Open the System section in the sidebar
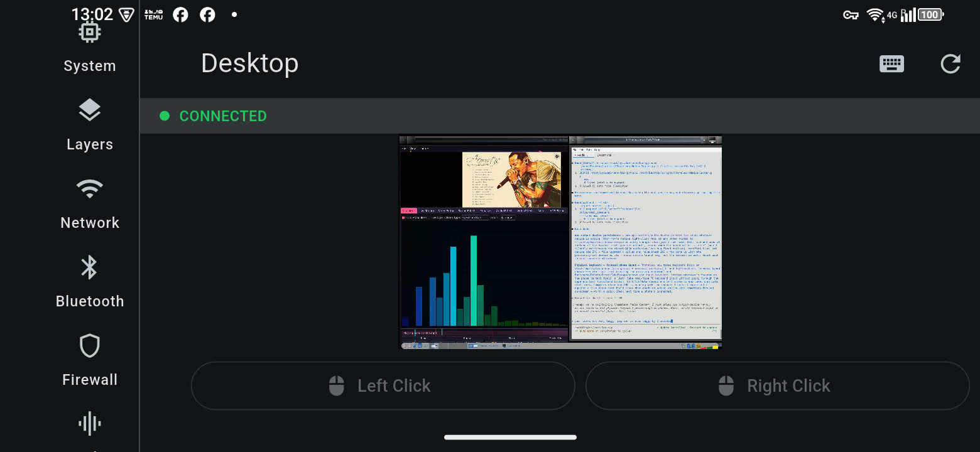This screenshot has width=980, height=452. coord(90,49)
